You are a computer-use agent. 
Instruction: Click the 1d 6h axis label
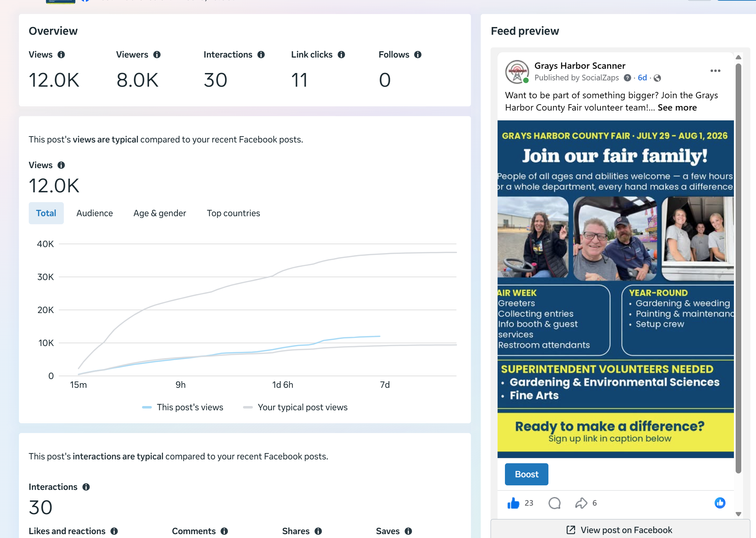pos(283,385)
